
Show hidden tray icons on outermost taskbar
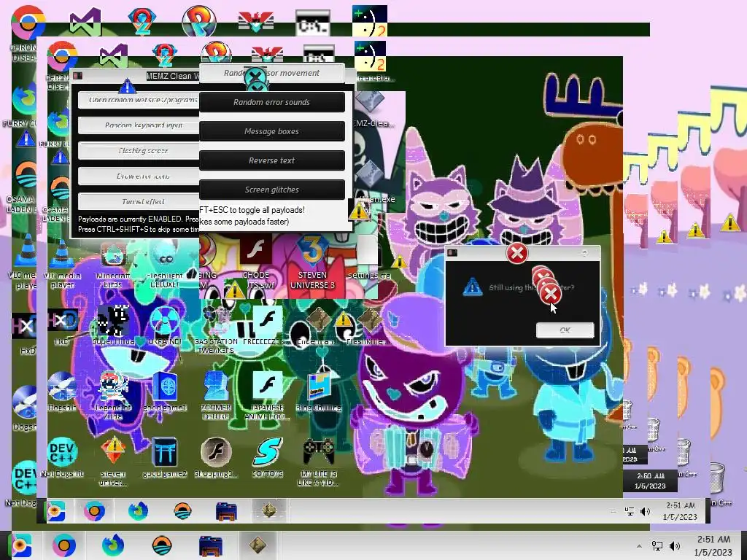click(639, 546)
